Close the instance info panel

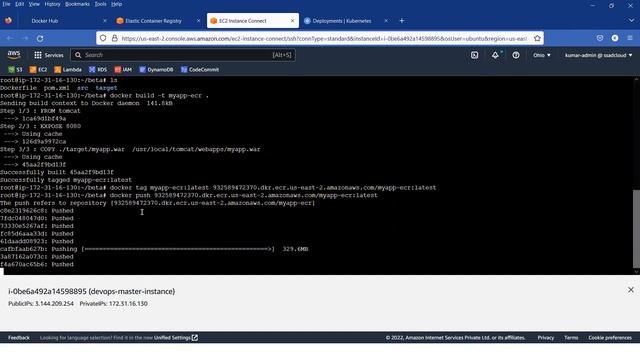(x=631, y=290)
